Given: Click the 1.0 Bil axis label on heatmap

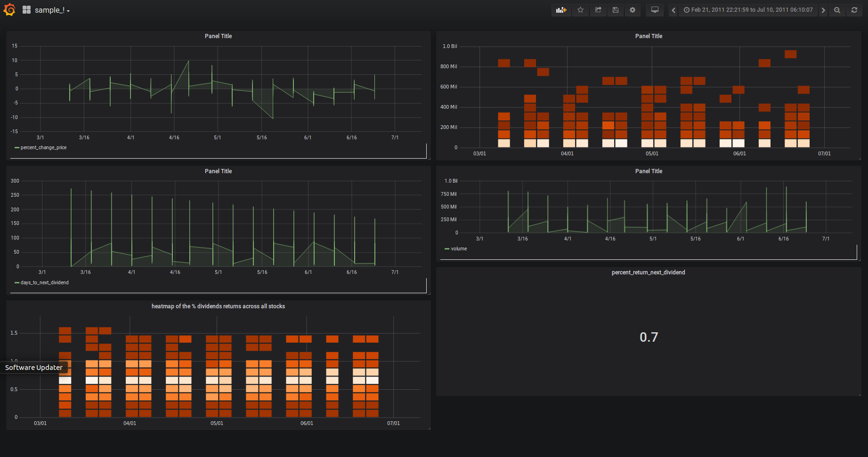Looking at the screenshot, I should click(x=450, y=47).
